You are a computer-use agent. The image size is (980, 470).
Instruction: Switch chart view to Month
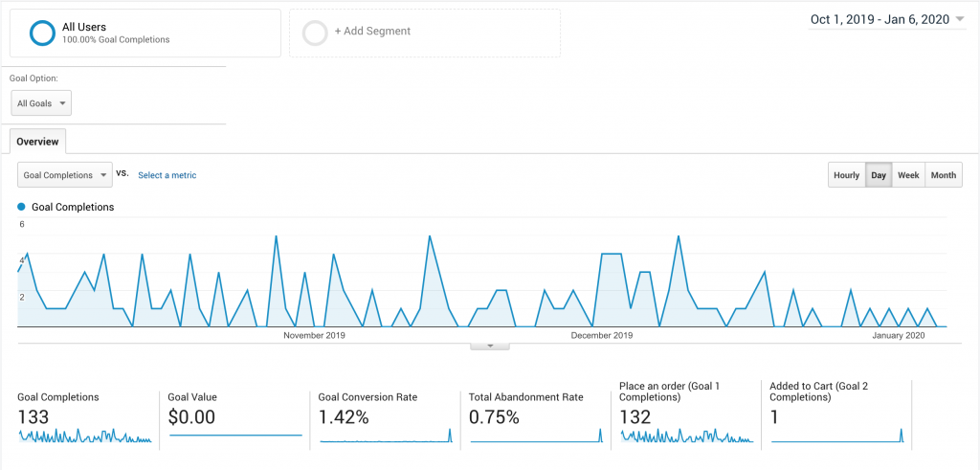click(943, 175)
